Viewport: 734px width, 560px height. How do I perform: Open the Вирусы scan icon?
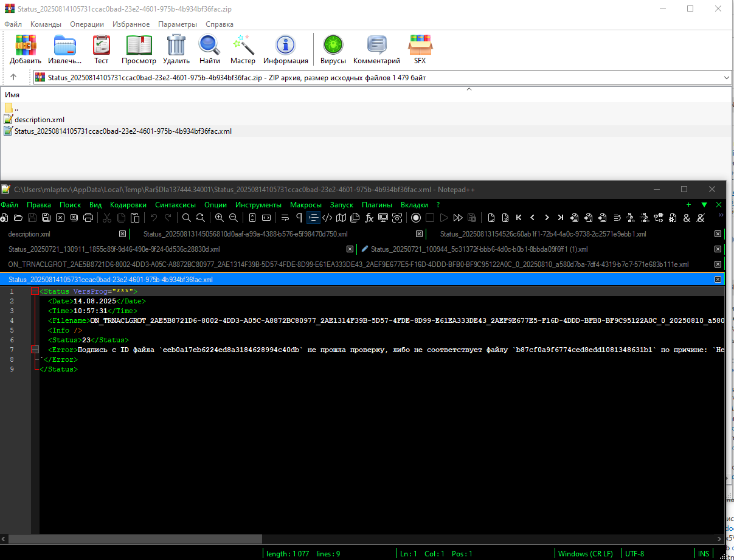(x=333, y=46)
